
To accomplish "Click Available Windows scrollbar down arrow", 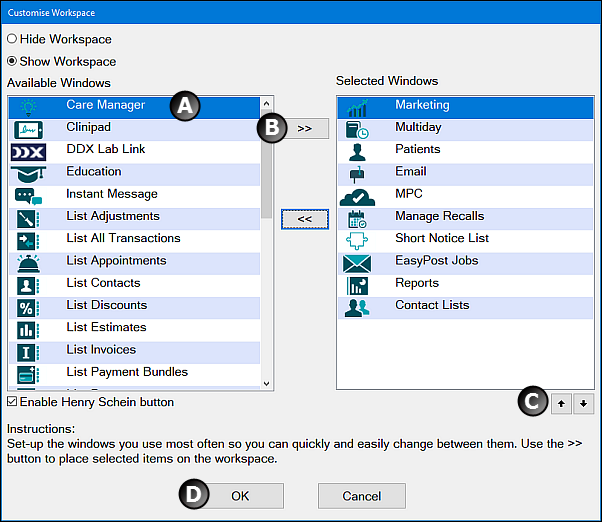I will [266, 383].
